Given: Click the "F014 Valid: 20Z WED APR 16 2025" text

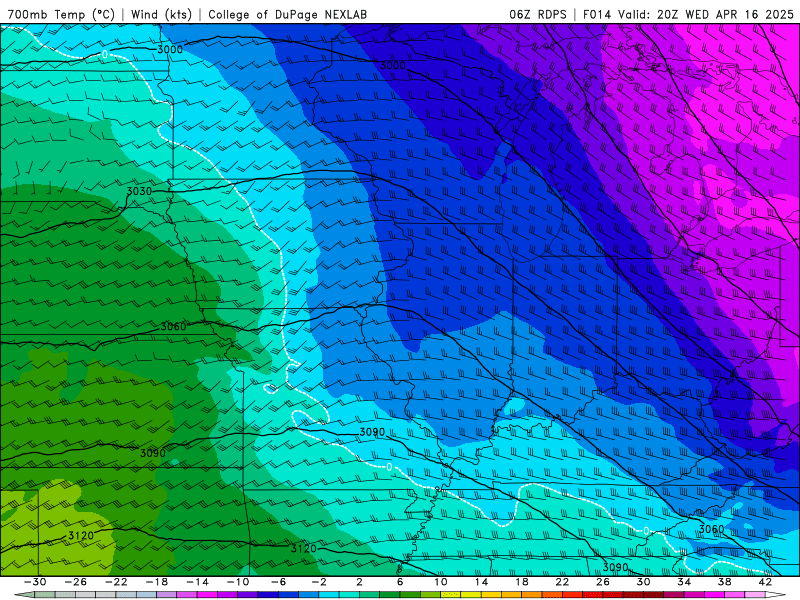Looking at the screenshot, I should pos(689,14).
